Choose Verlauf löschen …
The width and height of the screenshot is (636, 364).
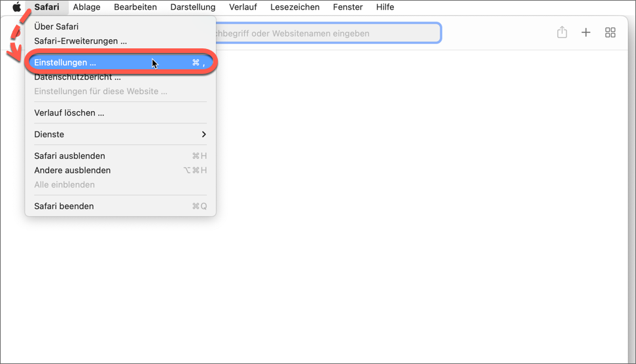(x=120, y=113)
